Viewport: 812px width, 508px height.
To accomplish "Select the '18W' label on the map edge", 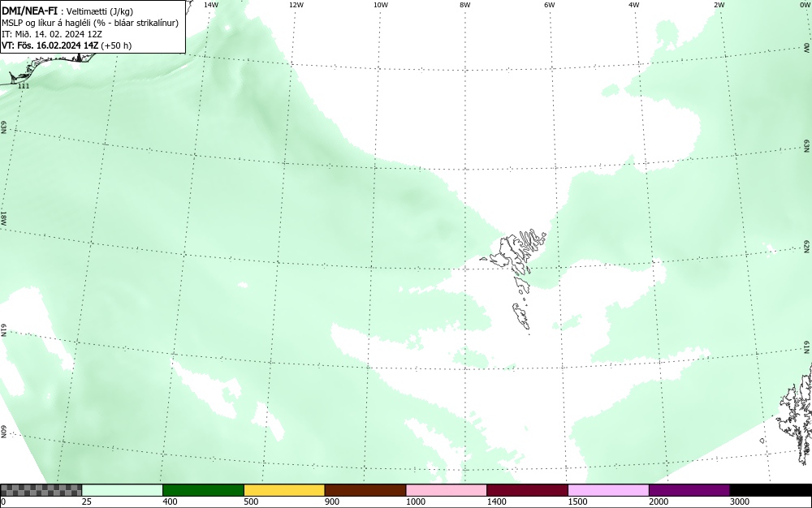I will pos(3,217).
